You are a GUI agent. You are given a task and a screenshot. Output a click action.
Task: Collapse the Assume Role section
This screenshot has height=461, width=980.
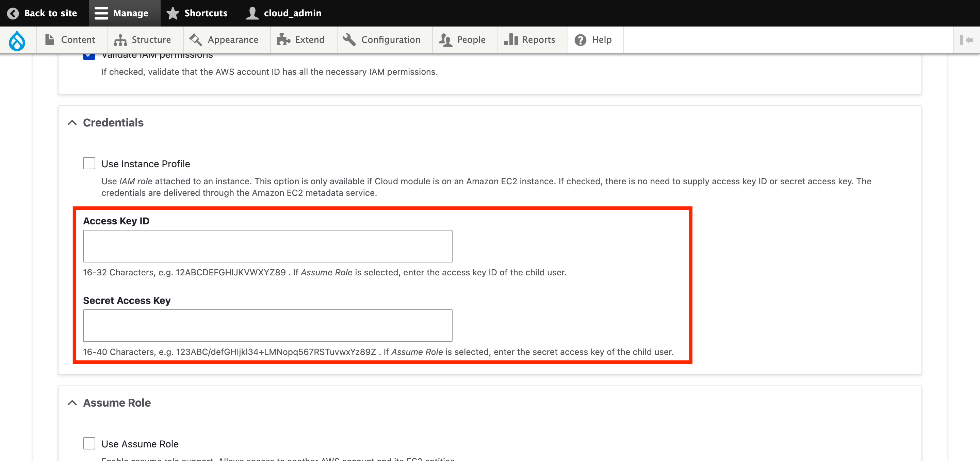(x=72, y=403)
